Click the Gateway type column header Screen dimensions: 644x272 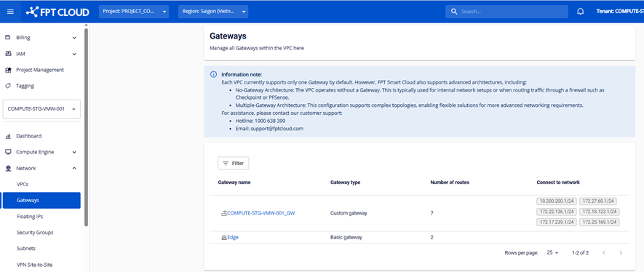click(x=345, y=182)
